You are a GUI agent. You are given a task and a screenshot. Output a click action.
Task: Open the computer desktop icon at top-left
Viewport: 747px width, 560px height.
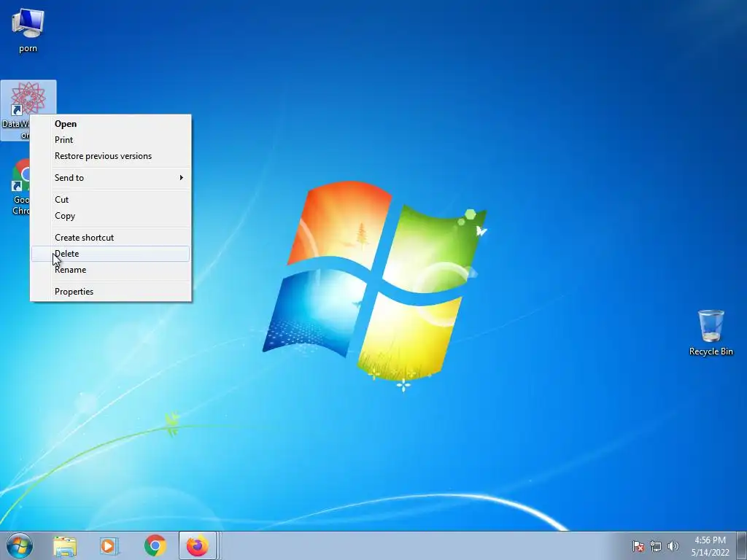(28, 31)
